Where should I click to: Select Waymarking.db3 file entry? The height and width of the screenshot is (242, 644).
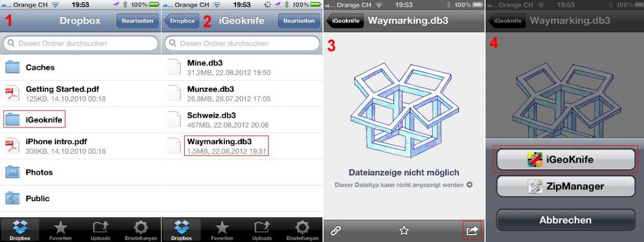click(x=242, y=145)
